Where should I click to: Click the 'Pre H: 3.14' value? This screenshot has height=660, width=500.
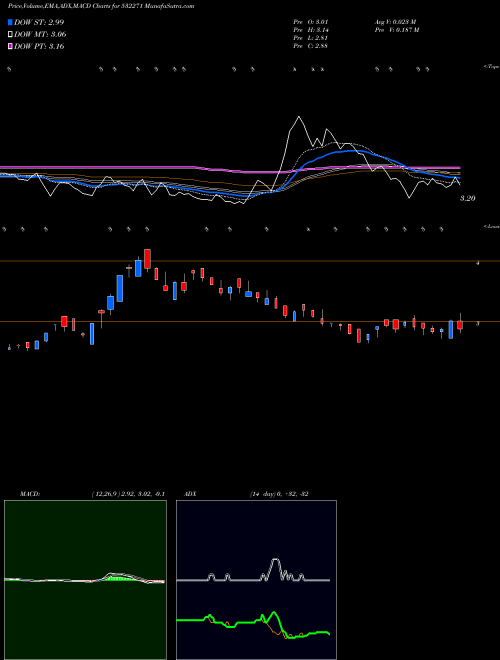[311, 30]
